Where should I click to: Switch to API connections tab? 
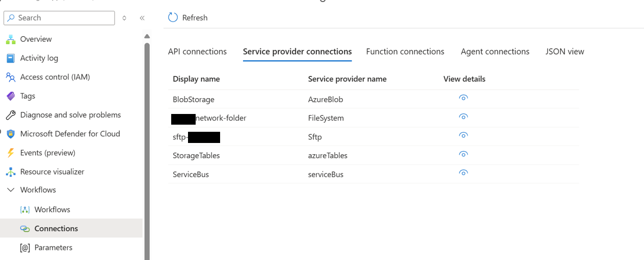pyautogui.click(x=197, y=51)
